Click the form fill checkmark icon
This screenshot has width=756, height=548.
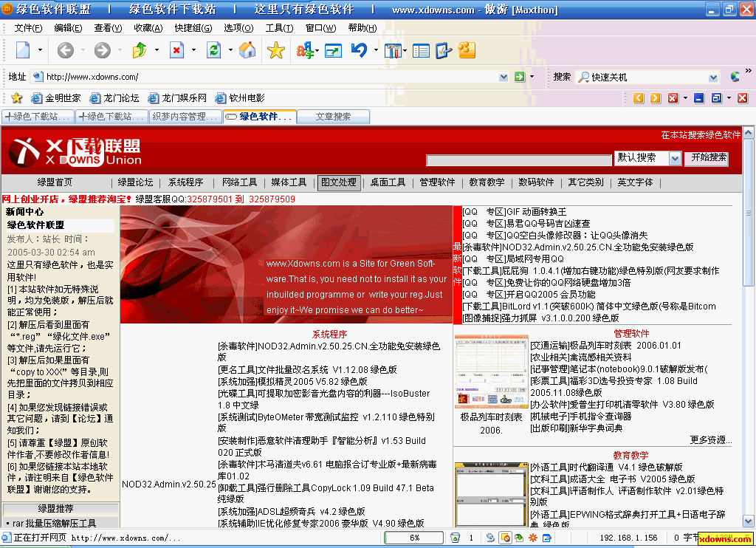pos(443,50)
